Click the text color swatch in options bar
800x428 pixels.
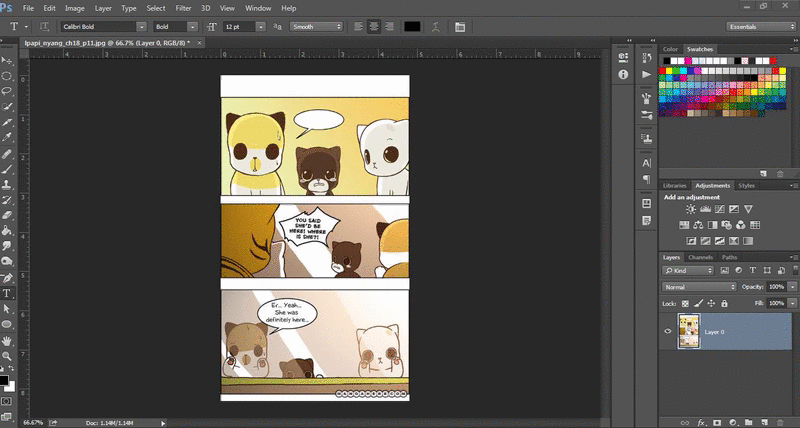point(412,25)
